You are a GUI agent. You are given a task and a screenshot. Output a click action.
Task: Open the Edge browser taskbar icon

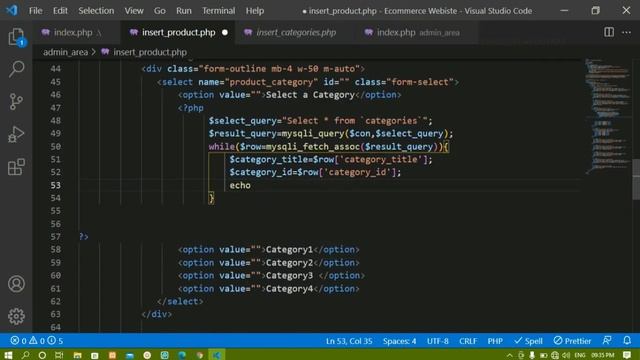click(x=182, y=355)
